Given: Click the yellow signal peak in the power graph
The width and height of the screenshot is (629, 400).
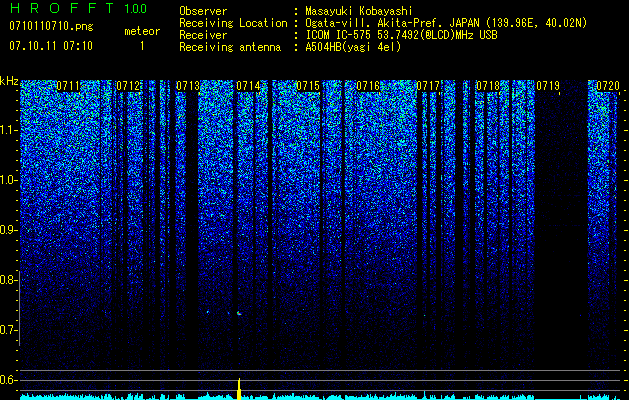Looking at the screenshot, I should click(x=239, y=388).
